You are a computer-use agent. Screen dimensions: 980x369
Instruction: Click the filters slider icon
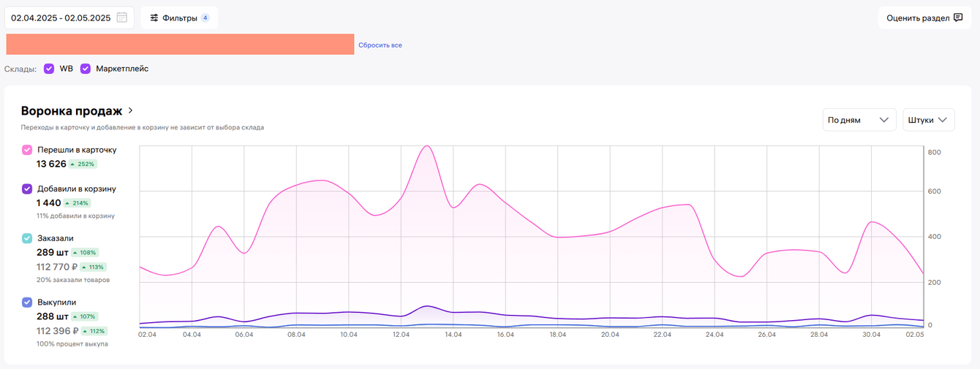(x=154, y=18)
